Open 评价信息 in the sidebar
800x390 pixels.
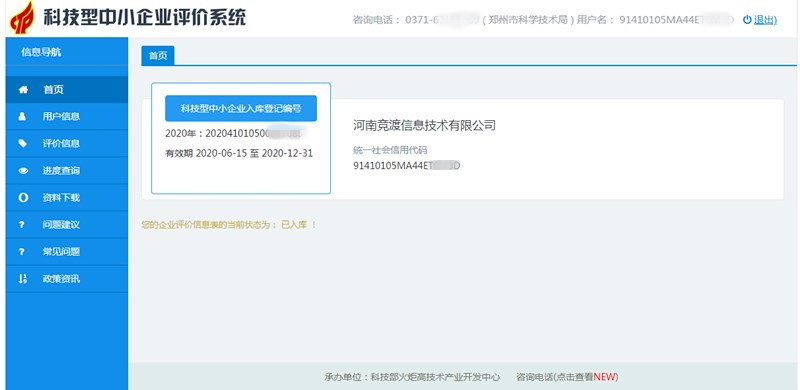67,143
